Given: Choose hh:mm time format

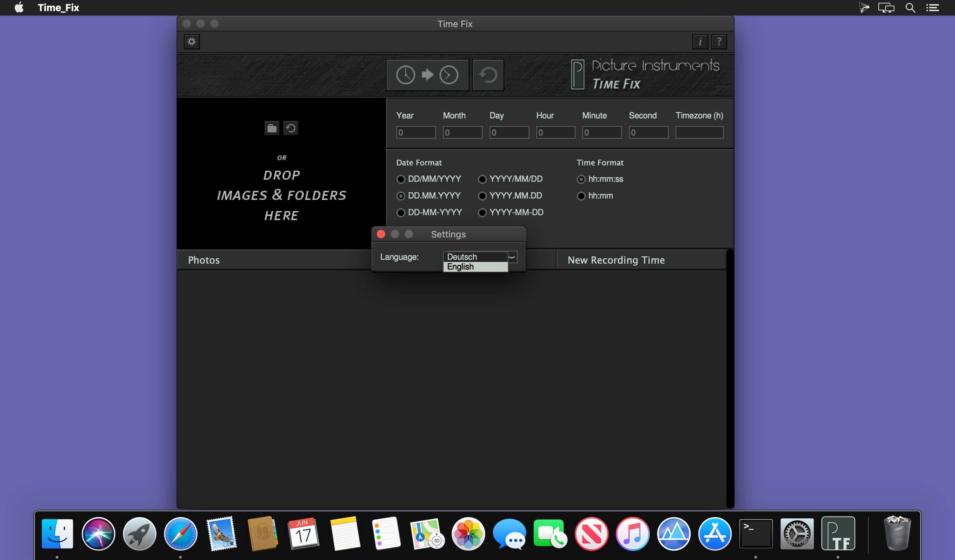Looking at the screenshot, I should click(581, 196).
